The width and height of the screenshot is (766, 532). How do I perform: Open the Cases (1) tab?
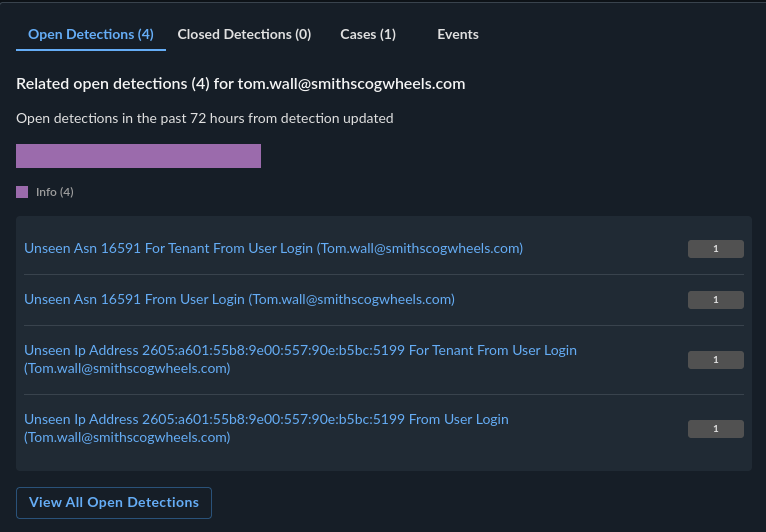(368, 34)
